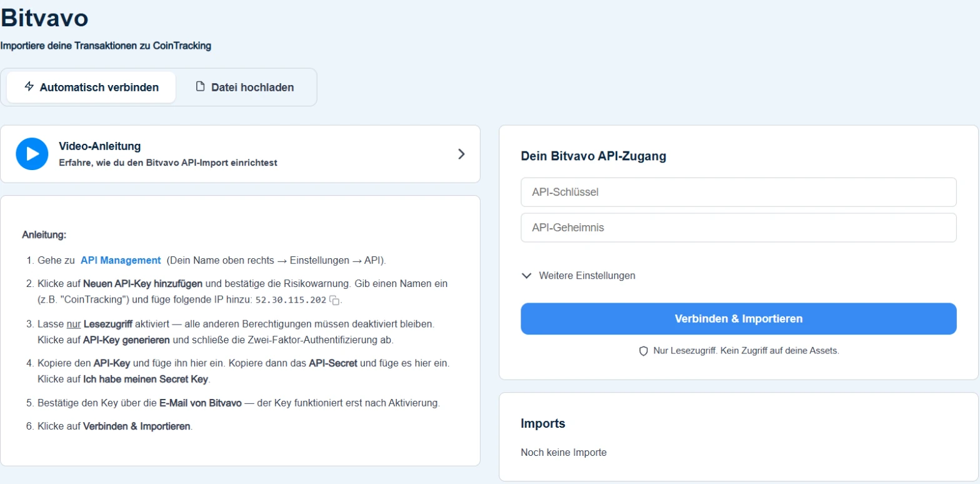Click the IP address 52.30.115.202 text
The image size is (980, 484).
click(291, 300)
